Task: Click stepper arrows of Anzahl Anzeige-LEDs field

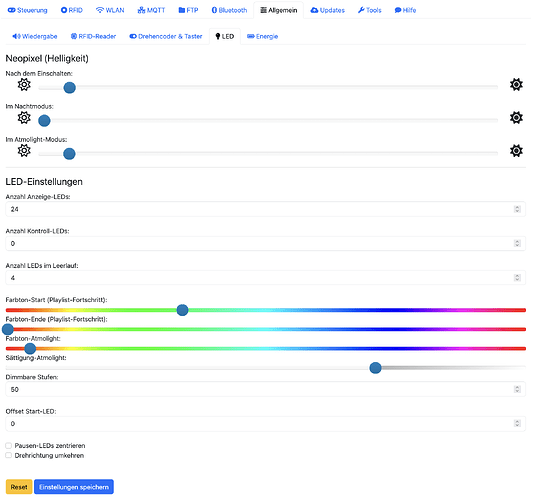Action: click(x=517, y=209)
